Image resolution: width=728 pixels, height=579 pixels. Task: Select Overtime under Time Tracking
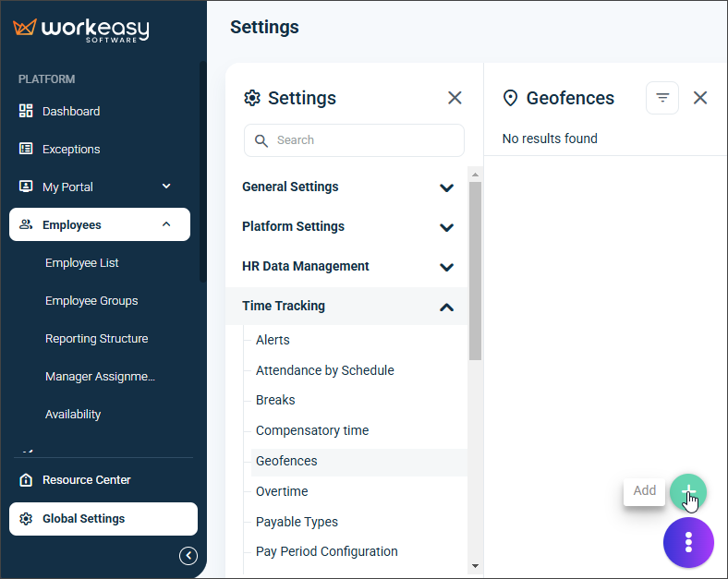[x=282, y=491]
